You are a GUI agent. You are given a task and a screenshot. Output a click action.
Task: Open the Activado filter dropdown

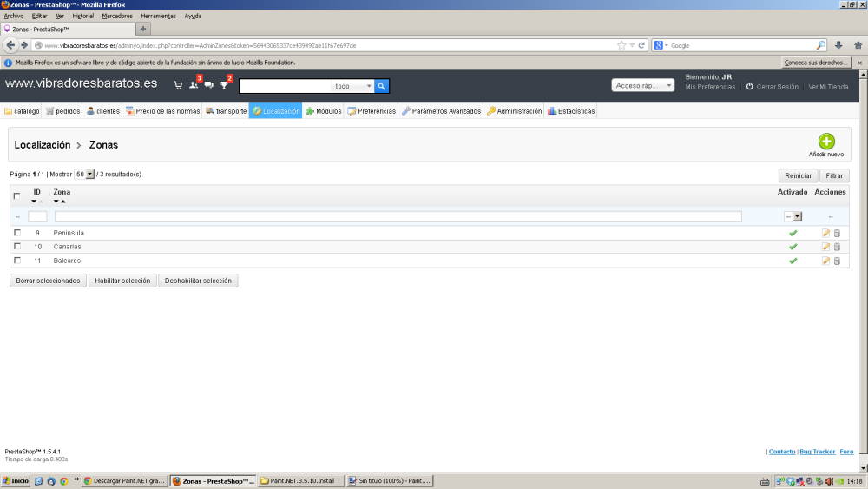coord(792,216)
